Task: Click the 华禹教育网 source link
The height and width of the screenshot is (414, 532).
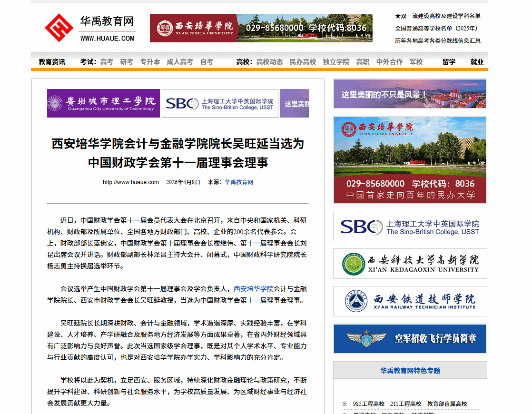Action: (x=239, y=182)
